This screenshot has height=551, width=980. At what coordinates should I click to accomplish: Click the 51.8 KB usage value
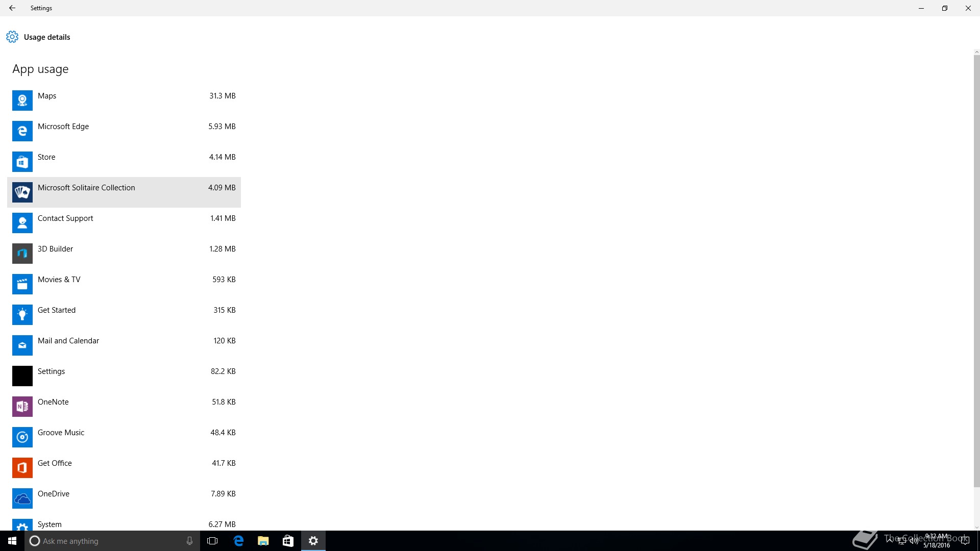224,402
